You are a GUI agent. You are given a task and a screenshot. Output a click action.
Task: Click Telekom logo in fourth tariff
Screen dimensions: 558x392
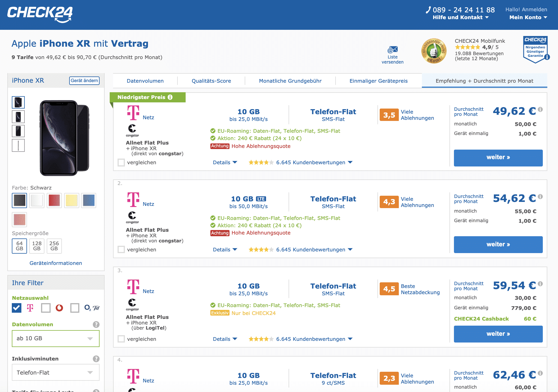click(x=133, y=376)
